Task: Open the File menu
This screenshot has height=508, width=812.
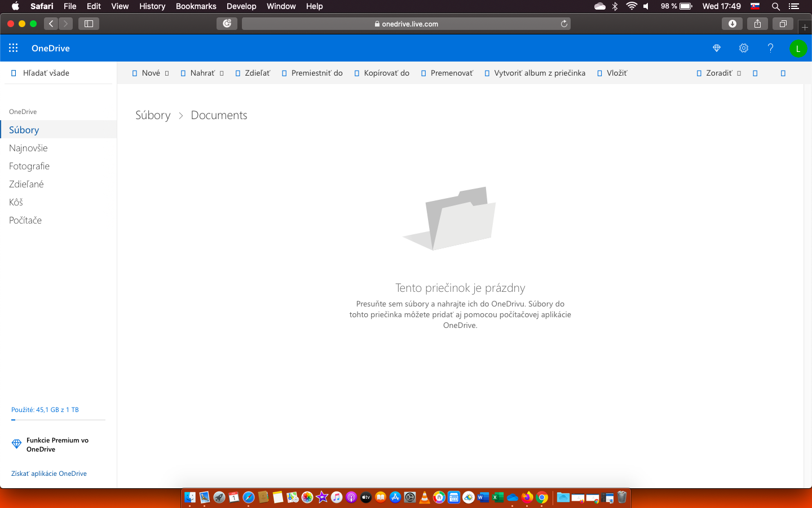Action: [70, 6]
